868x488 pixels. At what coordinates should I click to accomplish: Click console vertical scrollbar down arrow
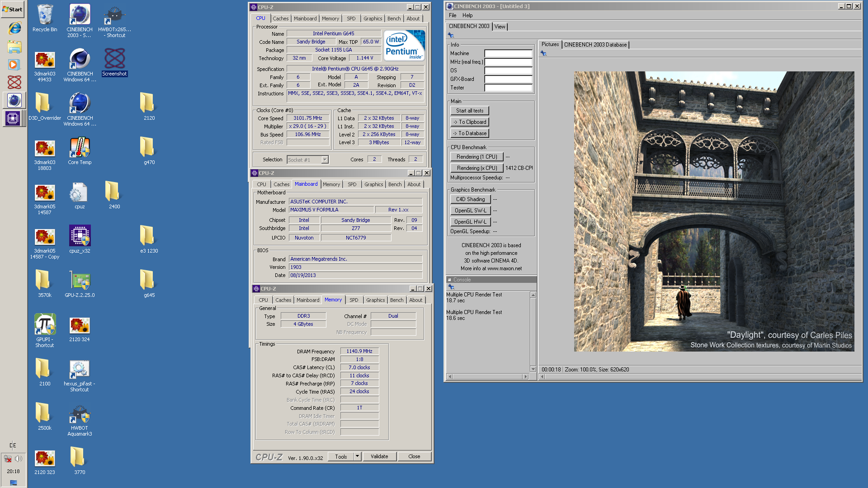(533, 369)
